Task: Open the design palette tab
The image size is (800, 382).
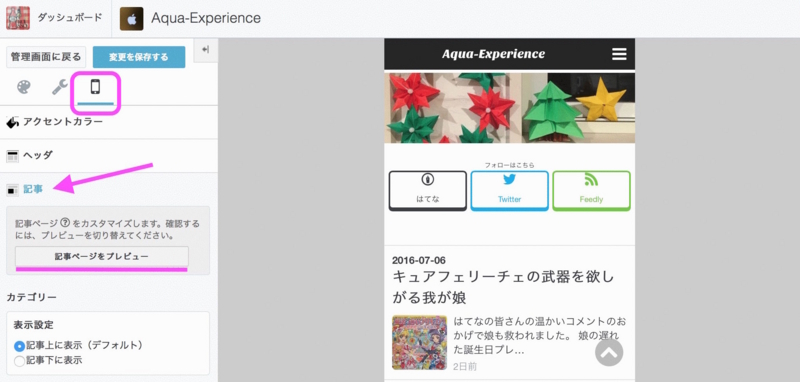Action: coord(23,87)
